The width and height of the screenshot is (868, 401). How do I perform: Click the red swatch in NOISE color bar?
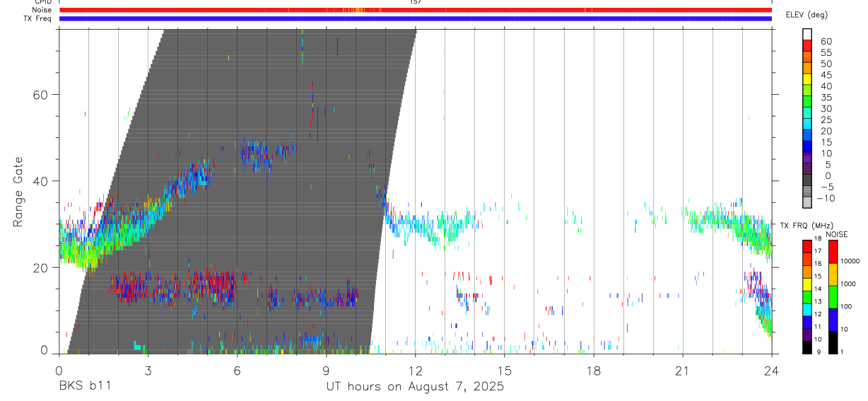pyautogui.click(x=834, y=252)
